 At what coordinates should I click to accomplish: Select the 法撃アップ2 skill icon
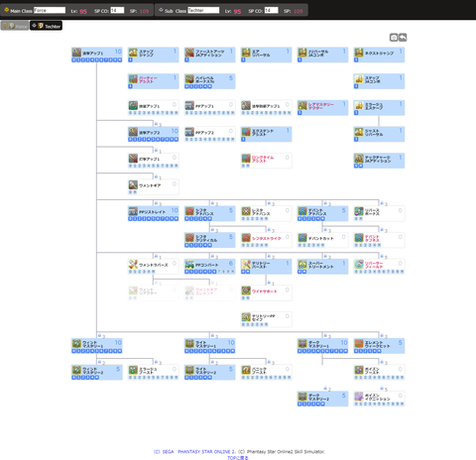133,132
